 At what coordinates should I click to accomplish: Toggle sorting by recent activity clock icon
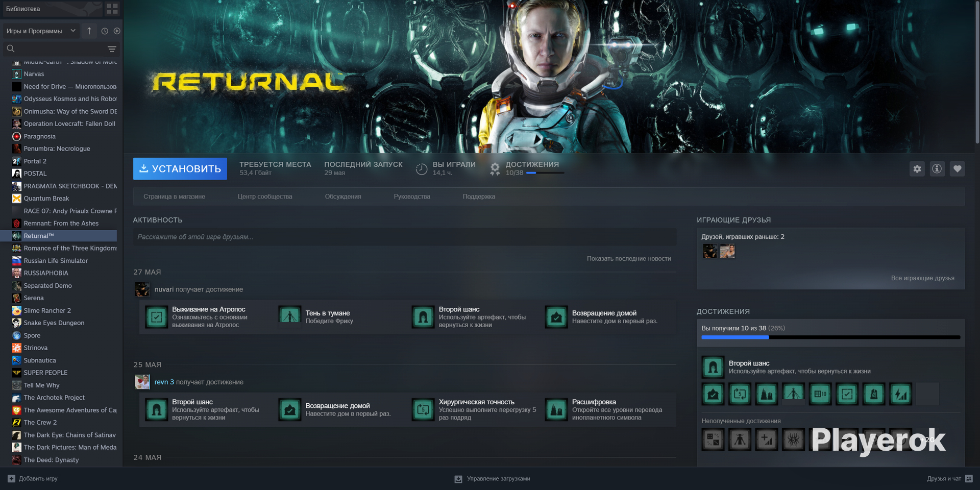105,31
